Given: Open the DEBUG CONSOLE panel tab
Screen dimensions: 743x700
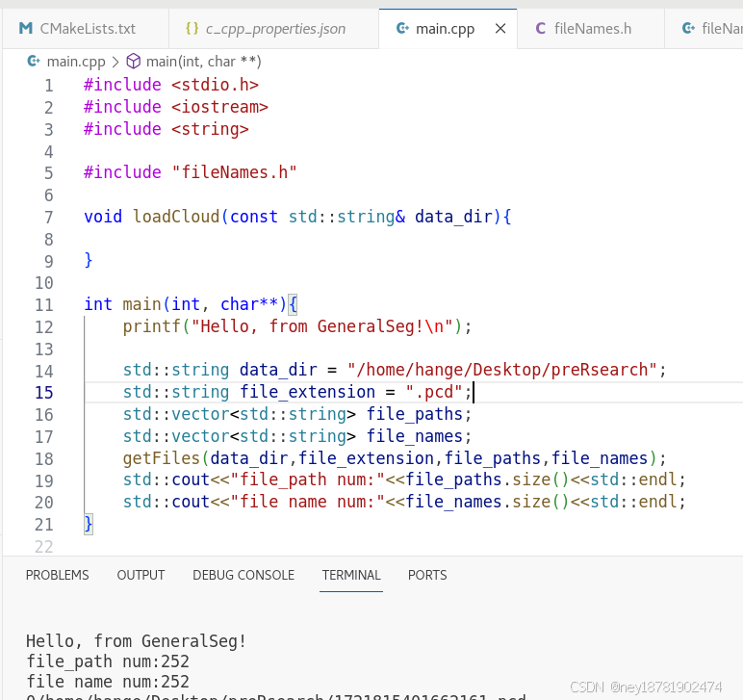Looking at the screenshot, I should tap(243, 575).
